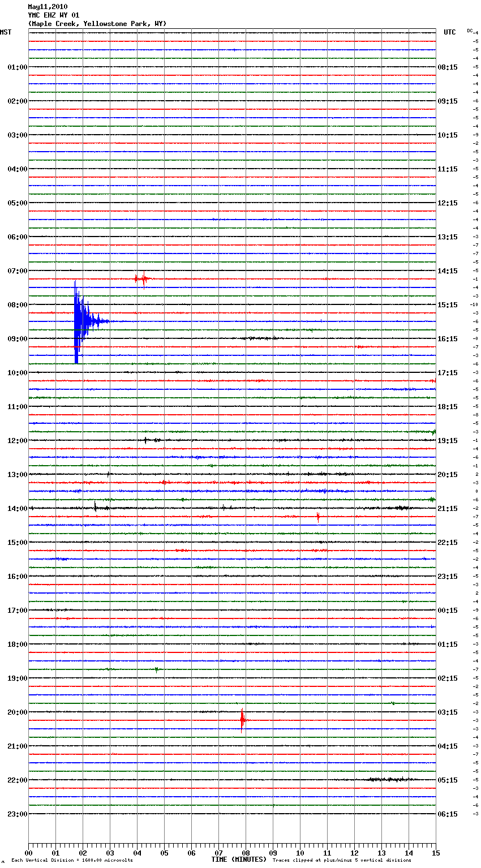The image size is (481, 868).
Task: Click the 21:15 UTC time label
Action: click(448, 509)
